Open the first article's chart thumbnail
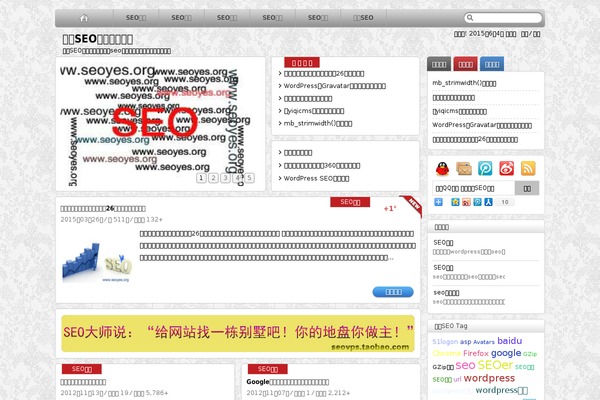This screenshot has height=400, width=600. 98,263
